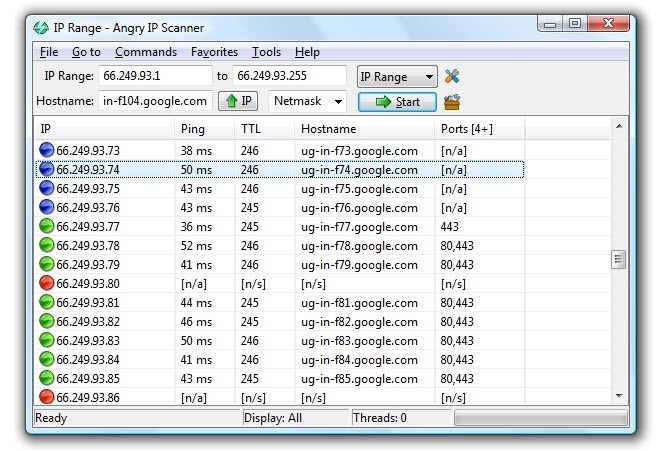Open the Go to menu
Image resolution: width=669 pixels, height=451 pixels.
pos(86,52)
